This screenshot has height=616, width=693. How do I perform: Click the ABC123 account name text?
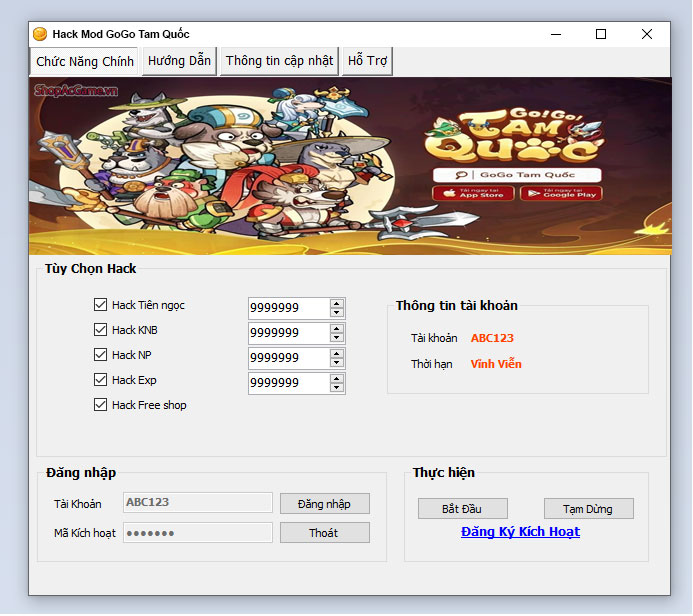coord(492,338)
